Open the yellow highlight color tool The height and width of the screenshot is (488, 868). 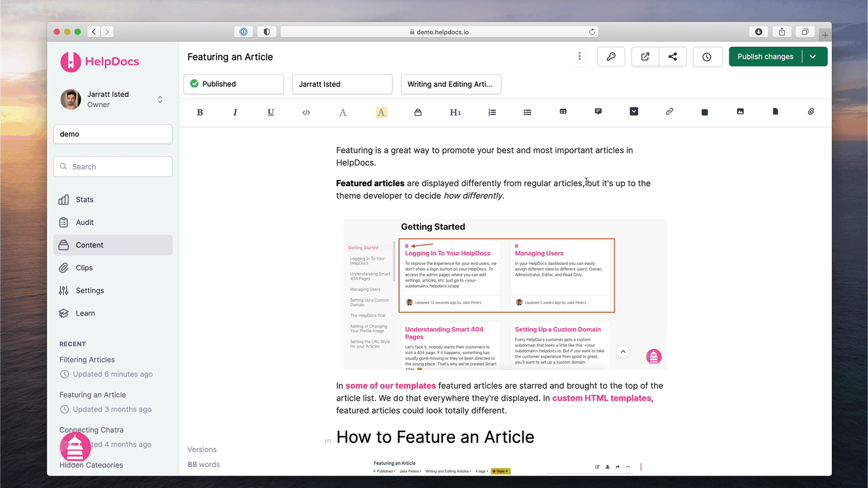tap(381, 112)
